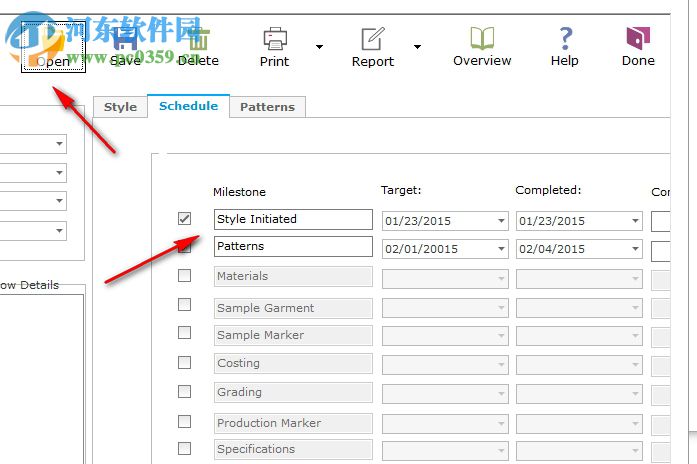The height and width of the screenshot is (464, 697).
Task: Enable the Materials milestone checkbox
Action: 184,276
